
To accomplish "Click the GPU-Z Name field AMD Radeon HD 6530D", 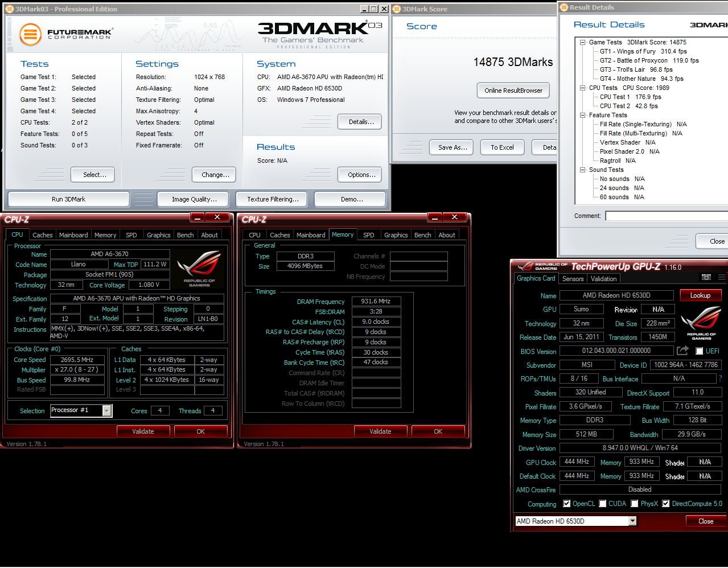I will click(616, 295).
